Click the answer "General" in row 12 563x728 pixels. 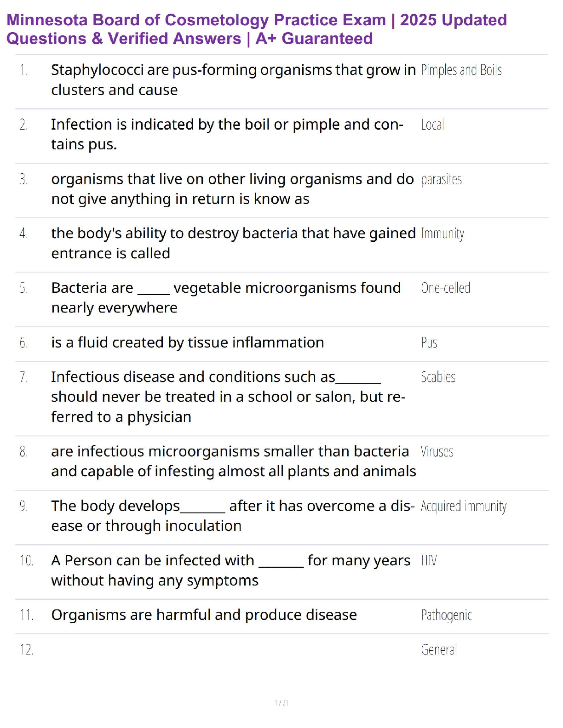pyautogui.click(x=439, y=650)
